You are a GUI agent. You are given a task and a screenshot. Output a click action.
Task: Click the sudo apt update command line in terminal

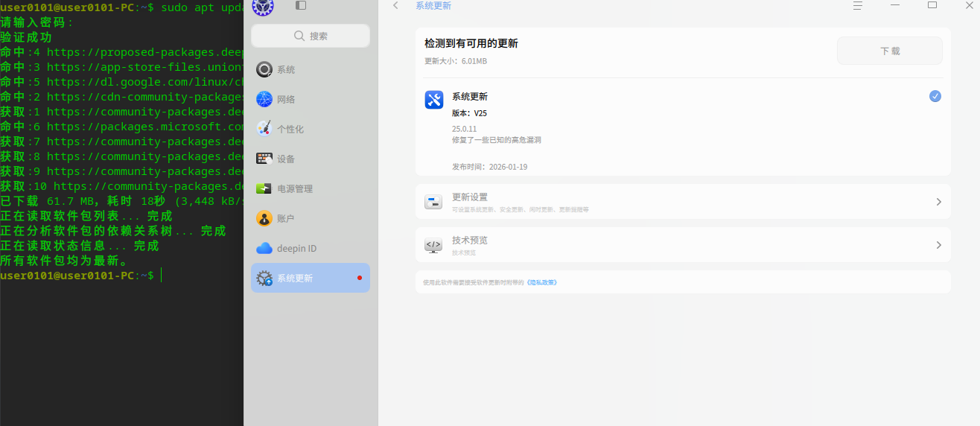(x=122, y=7)
